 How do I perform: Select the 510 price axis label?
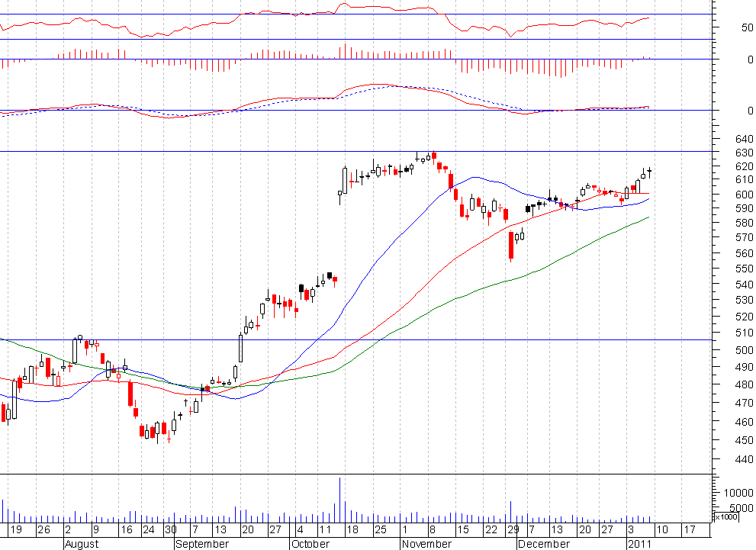(x=744, y=333)
